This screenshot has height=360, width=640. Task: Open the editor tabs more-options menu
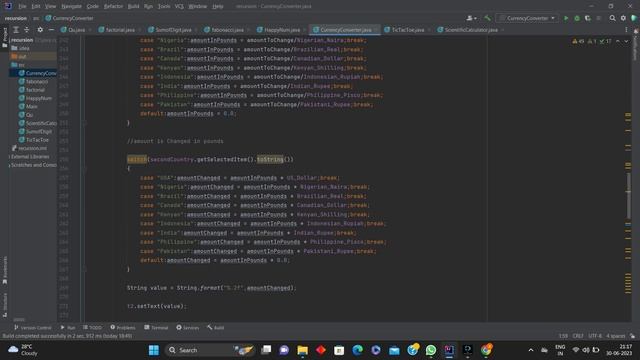tap(626, 30)
